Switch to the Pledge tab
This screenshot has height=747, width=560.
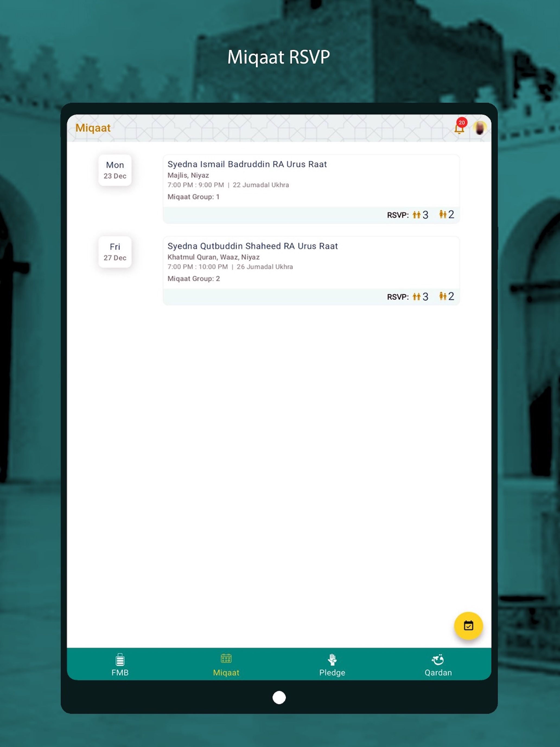(332, 664)
